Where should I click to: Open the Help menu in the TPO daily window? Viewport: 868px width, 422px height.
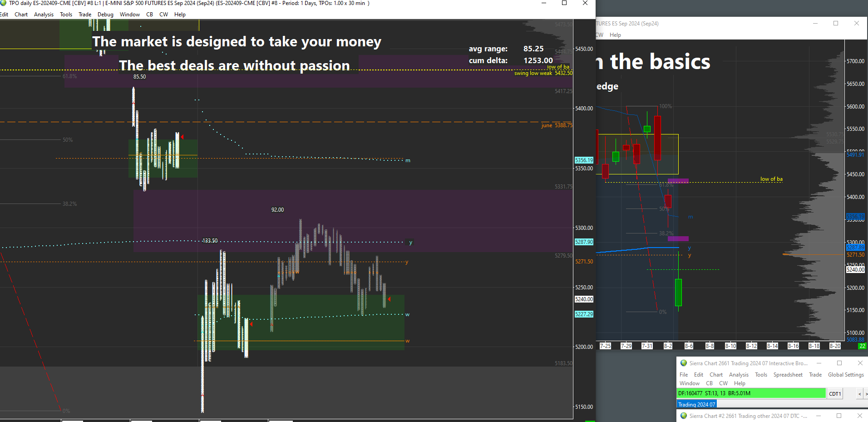pyautogui.click(x=180, y=15)
